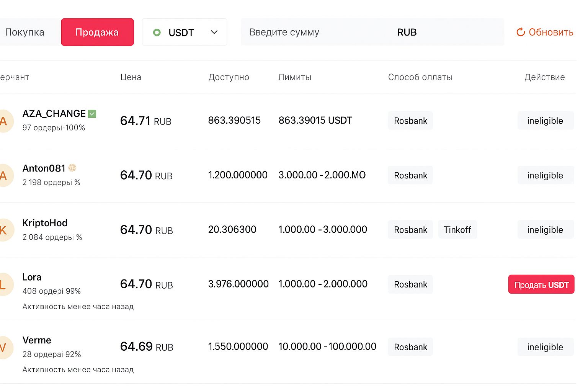Open the USDT currency dropdown

click(214, 32)
